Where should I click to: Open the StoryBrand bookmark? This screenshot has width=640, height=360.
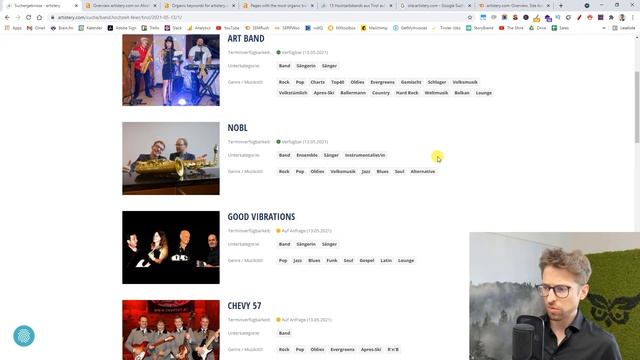pyautogui.click(x=479, y=28)
